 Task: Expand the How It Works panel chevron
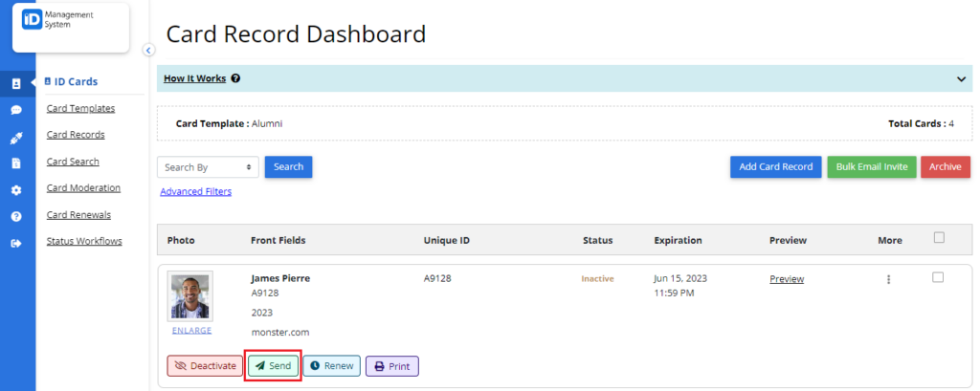point(961,79)
